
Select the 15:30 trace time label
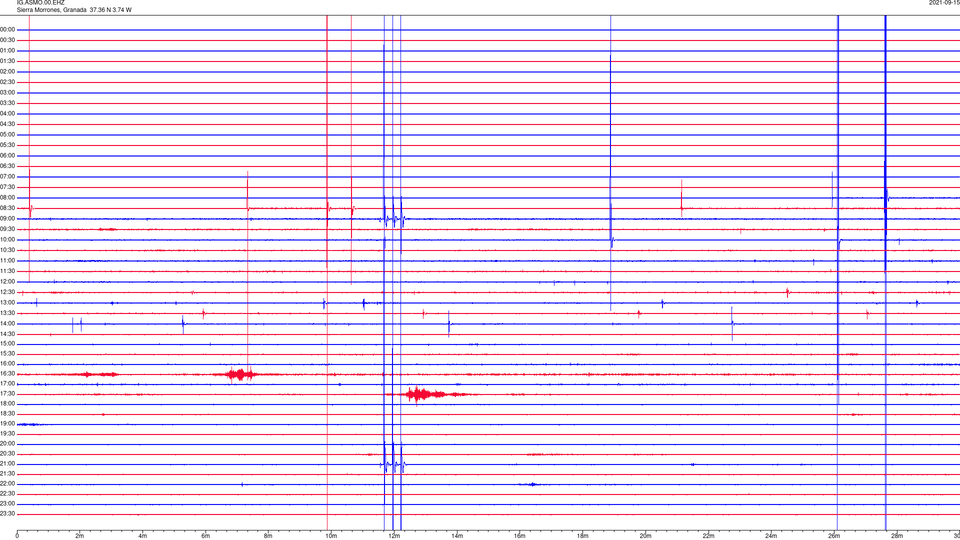(x=8, y=353)
